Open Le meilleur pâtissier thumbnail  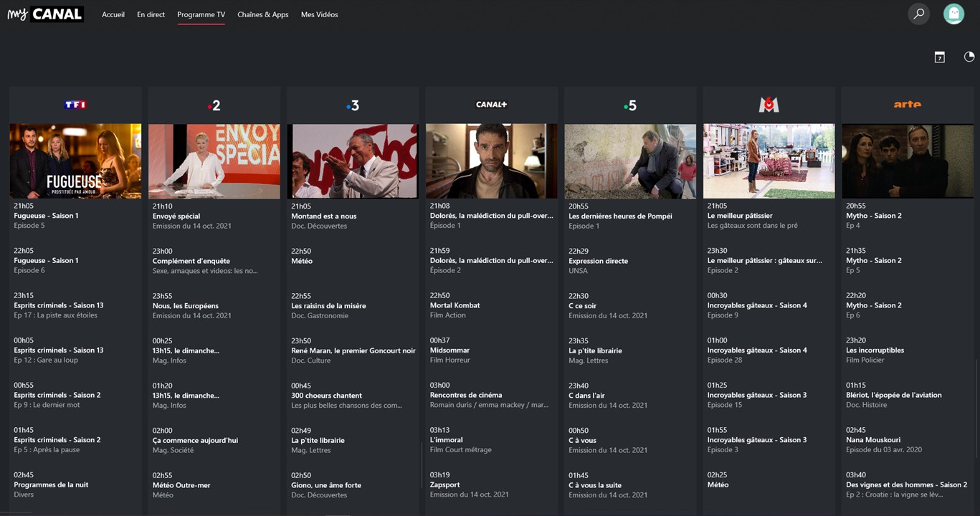(769, 161)
